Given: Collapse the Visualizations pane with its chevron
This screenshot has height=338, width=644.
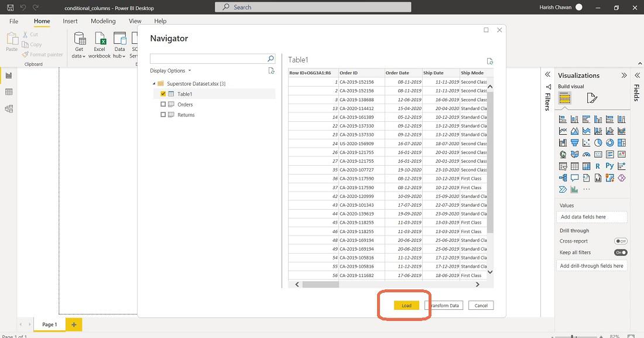Looking at the screenshot, I should pyautogui.click(x=624, y=75).
